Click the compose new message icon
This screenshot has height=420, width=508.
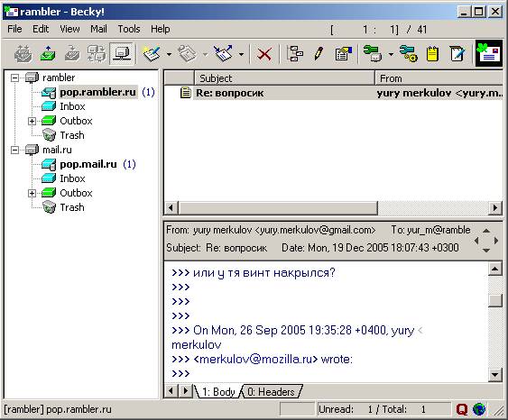(152, 54)
